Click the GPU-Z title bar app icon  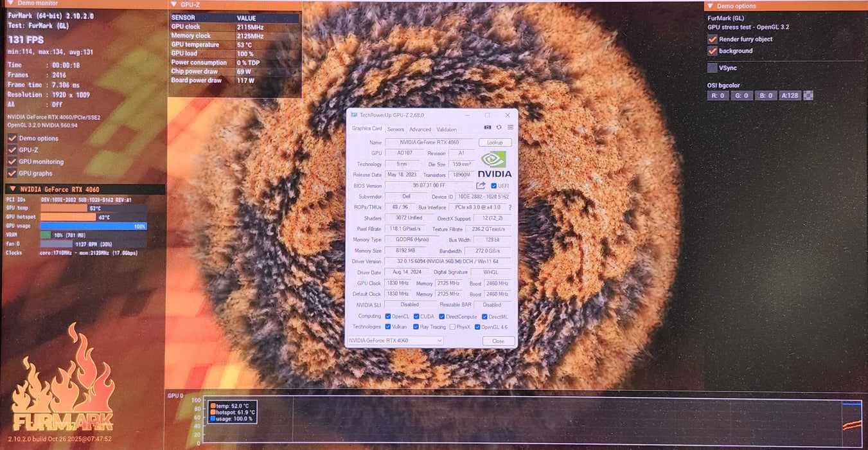(353, 115)
